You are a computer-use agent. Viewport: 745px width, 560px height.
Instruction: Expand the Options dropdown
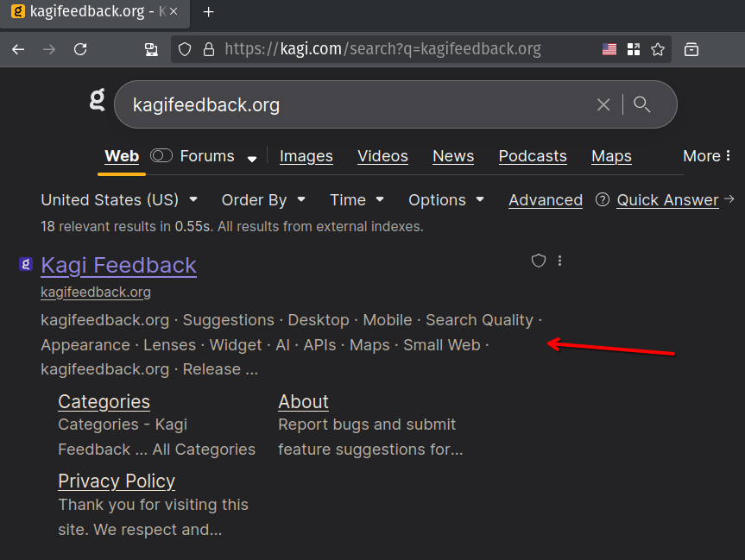445,199
